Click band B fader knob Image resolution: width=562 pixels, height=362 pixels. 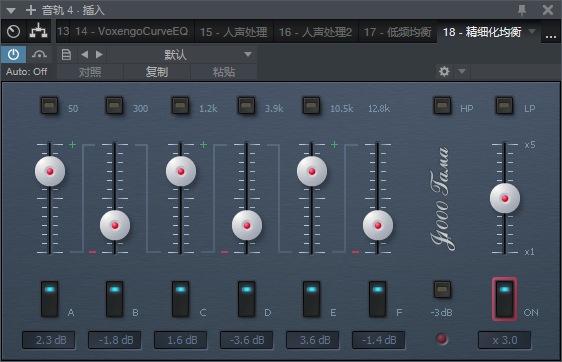tap(115, 225)
